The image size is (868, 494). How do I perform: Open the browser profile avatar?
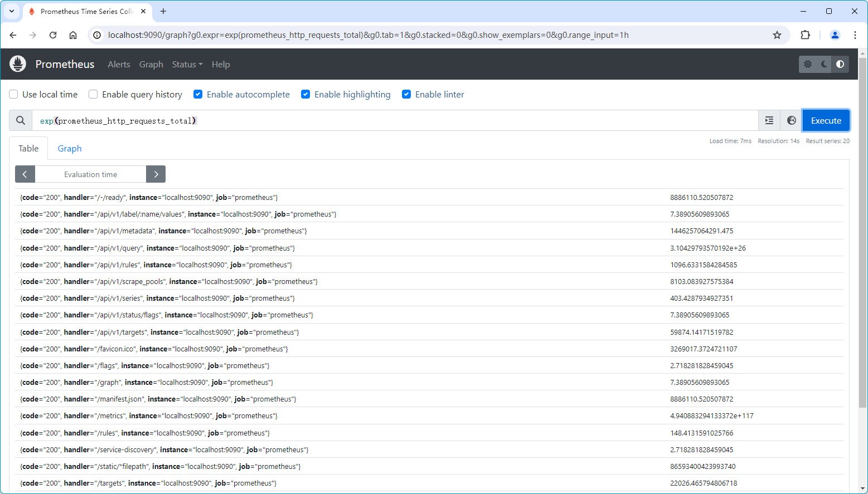[x=835, y=35]
